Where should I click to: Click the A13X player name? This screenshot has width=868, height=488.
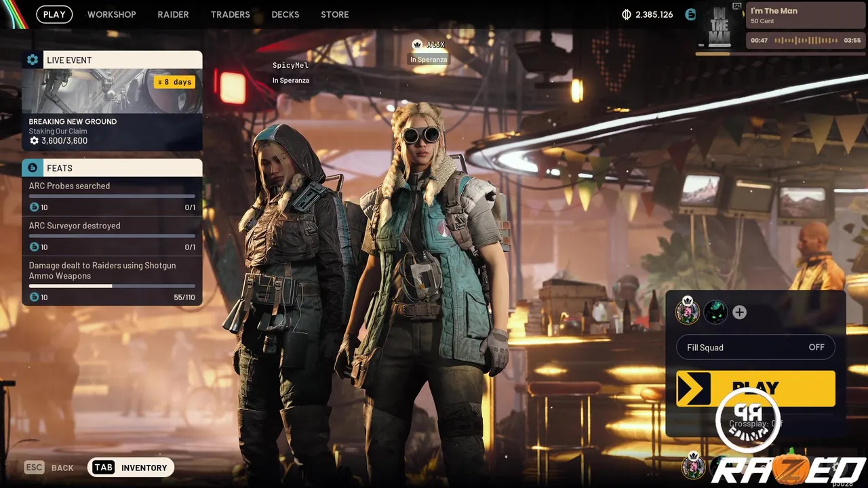click(x=435, y=45)
